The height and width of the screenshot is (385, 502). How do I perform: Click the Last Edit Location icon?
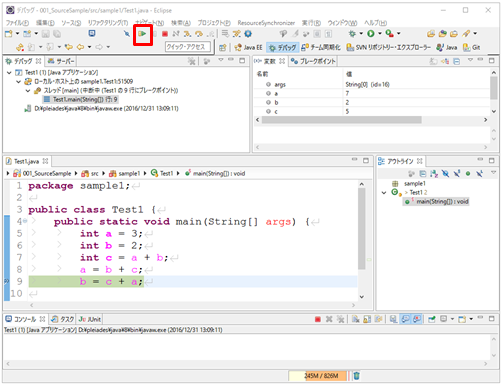(69, 47)
